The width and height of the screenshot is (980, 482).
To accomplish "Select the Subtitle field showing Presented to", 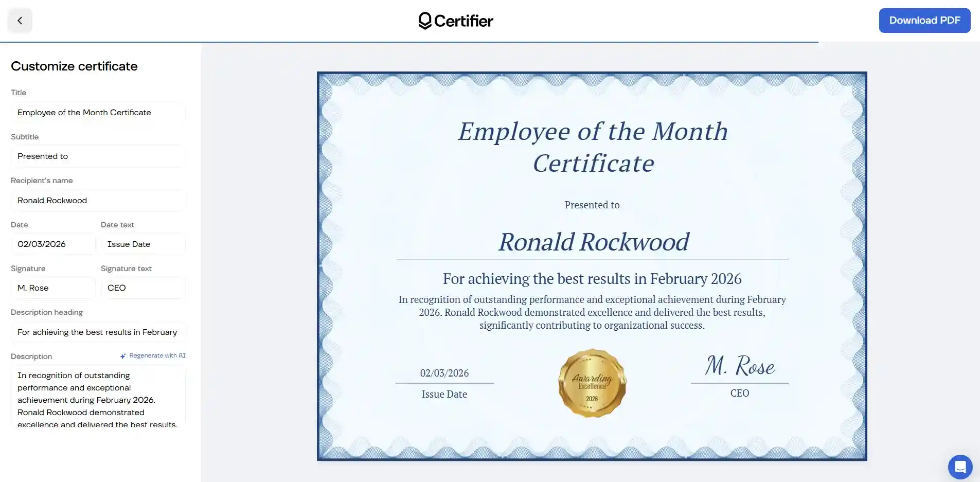I will coord(98,156).
